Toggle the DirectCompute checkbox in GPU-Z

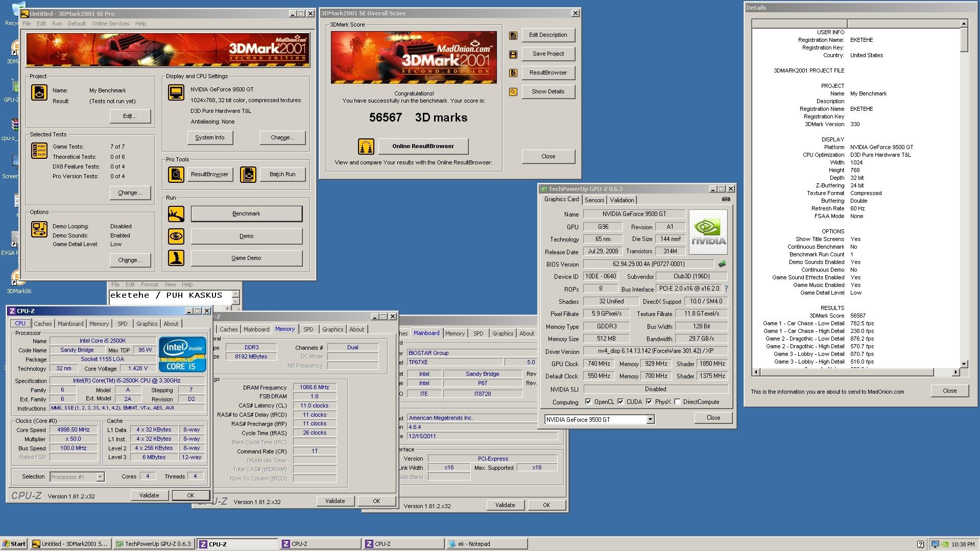pyautogui.click(x=677, y=402)
